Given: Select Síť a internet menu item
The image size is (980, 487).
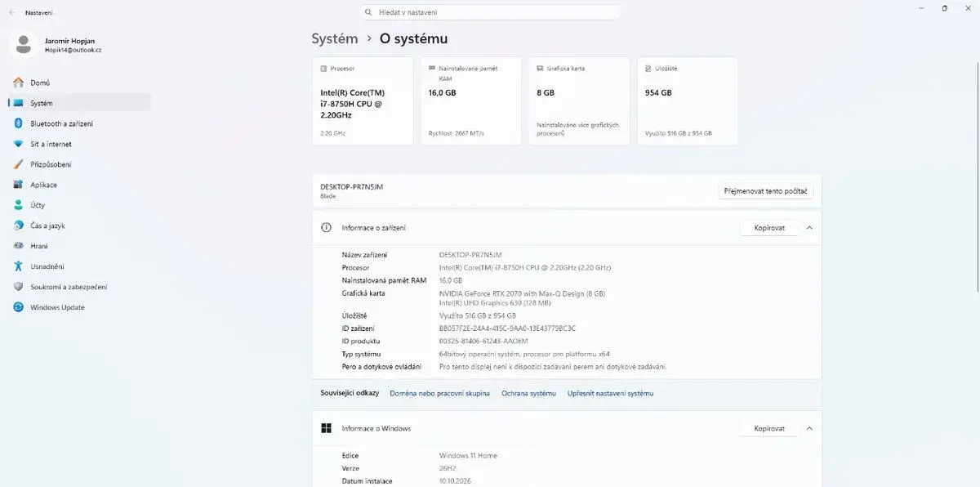Looking at the screenshot, I should pos(79,144).
